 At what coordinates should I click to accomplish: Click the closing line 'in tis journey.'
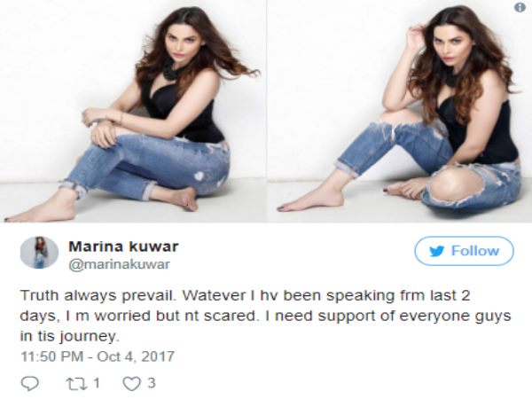tap(70, 337)
